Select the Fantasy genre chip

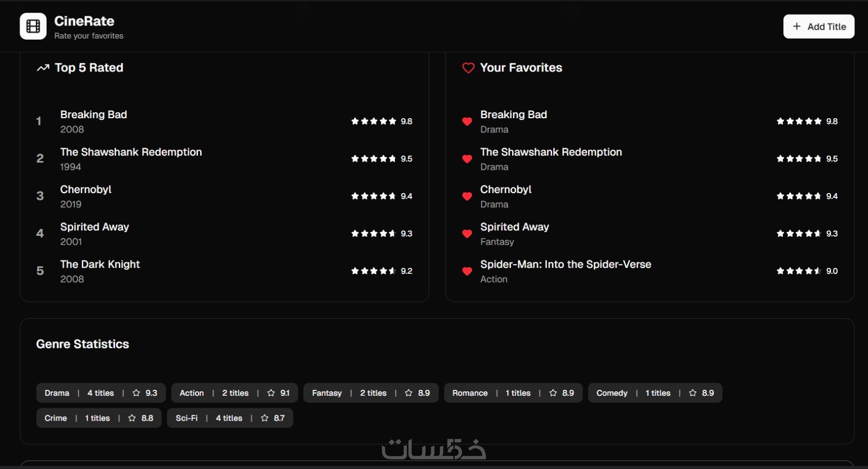coord(371,393)
